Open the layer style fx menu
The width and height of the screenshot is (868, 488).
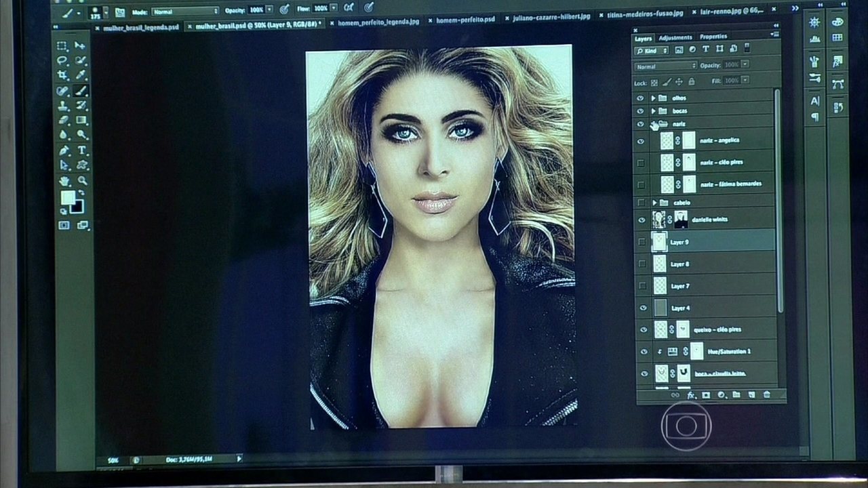[x=691, y=394]
